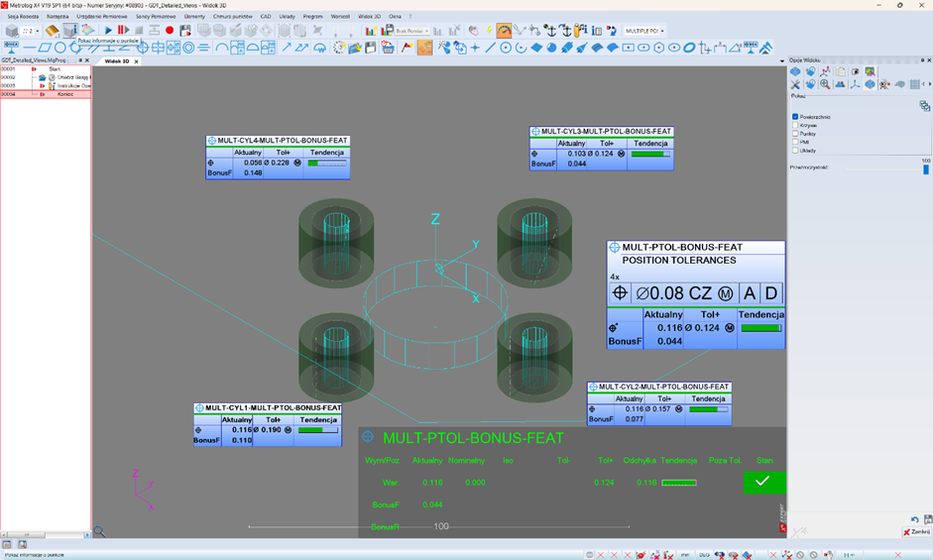Click the green checkmark status button
The height and width of the screenshot is (560, 933).
coord(764,482)
